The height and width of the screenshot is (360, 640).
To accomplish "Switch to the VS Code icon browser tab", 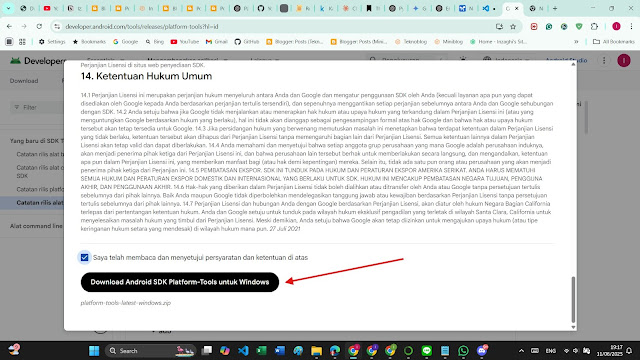I will click(489, 8).
